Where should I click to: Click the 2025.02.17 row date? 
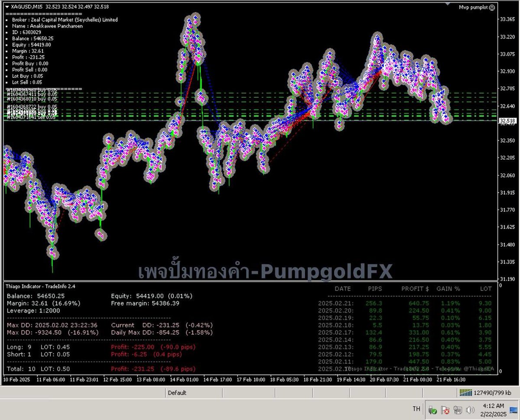[x=336, y=332]
